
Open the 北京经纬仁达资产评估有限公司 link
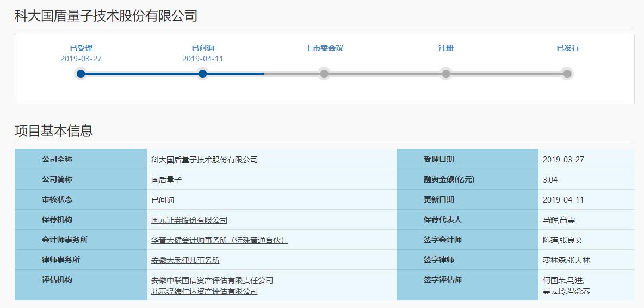[x=205, y=291]
